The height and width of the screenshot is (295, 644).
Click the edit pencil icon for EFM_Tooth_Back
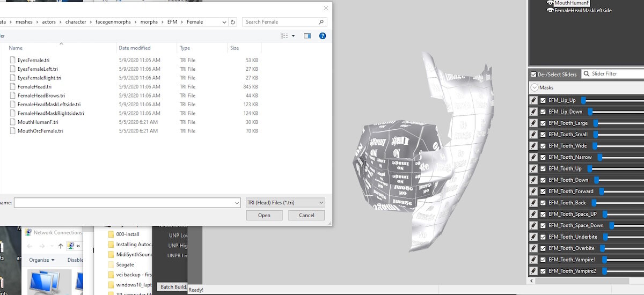533,203
